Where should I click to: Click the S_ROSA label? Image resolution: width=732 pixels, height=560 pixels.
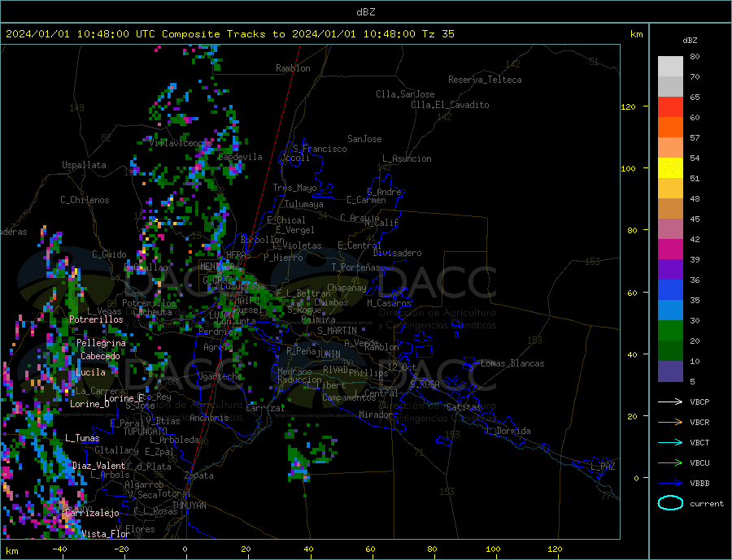click(425, 384)
